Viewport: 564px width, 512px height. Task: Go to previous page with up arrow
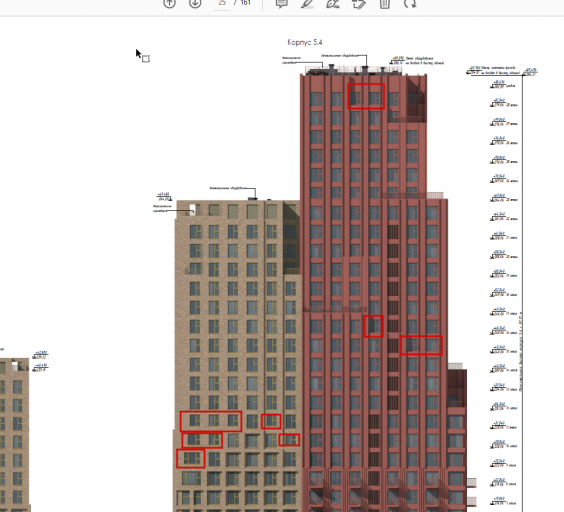pos(169,3)
